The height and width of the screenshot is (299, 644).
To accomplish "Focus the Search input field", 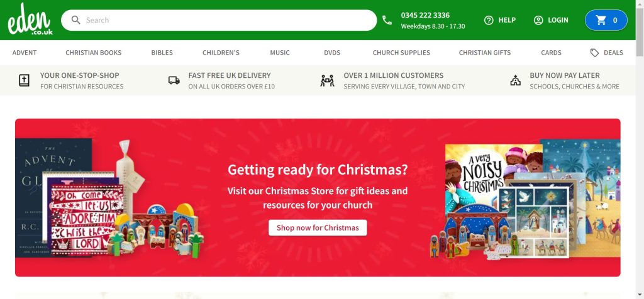I will [x=228, y=20].
